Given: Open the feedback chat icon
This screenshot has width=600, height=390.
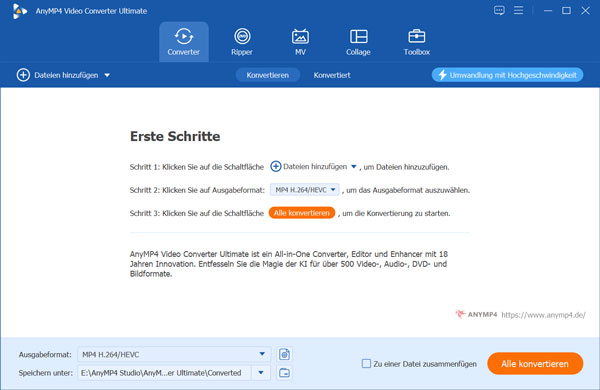Looking at the screenshot, I should point(499,10).
